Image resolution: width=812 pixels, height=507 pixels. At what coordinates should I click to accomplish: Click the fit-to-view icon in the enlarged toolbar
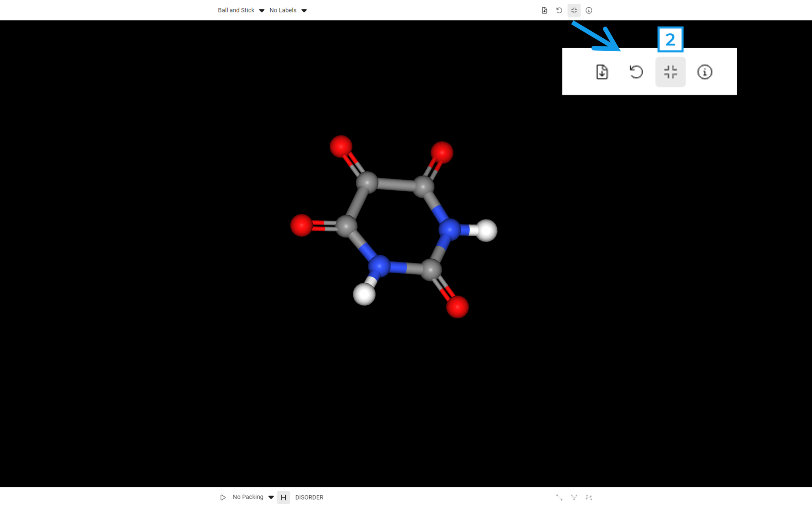[670, 72]
